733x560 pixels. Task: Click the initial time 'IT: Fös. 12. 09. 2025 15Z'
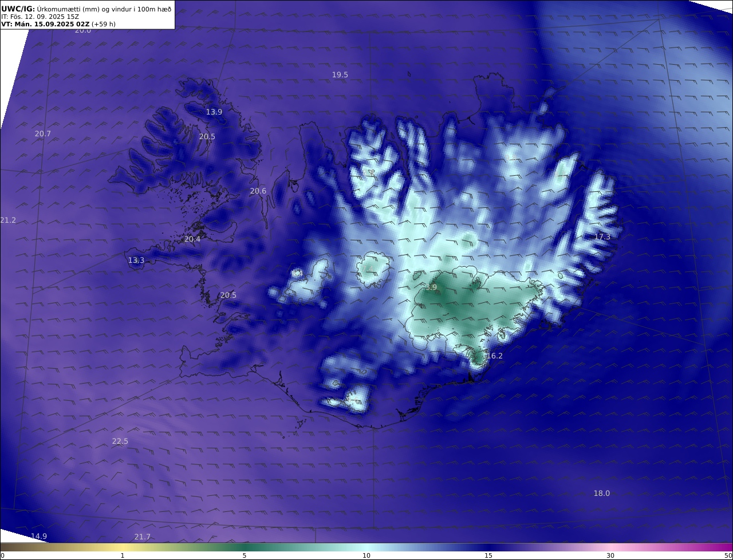[40, 17]
